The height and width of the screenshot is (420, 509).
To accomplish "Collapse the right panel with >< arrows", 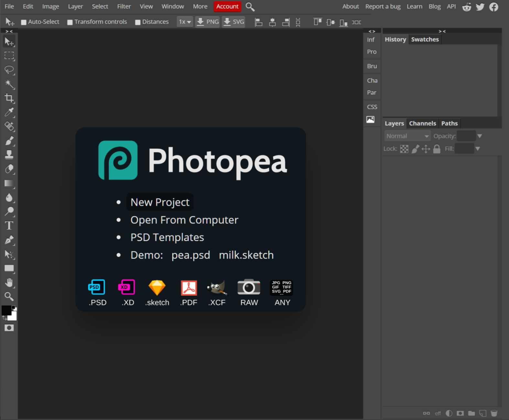I will tap(442, 31).
